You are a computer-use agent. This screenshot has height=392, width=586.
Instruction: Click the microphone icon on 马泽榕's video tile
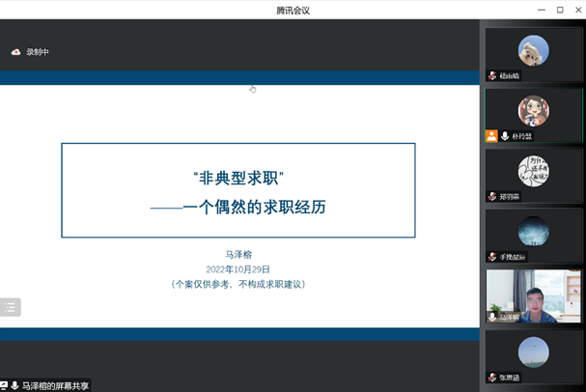coord(492,317)
